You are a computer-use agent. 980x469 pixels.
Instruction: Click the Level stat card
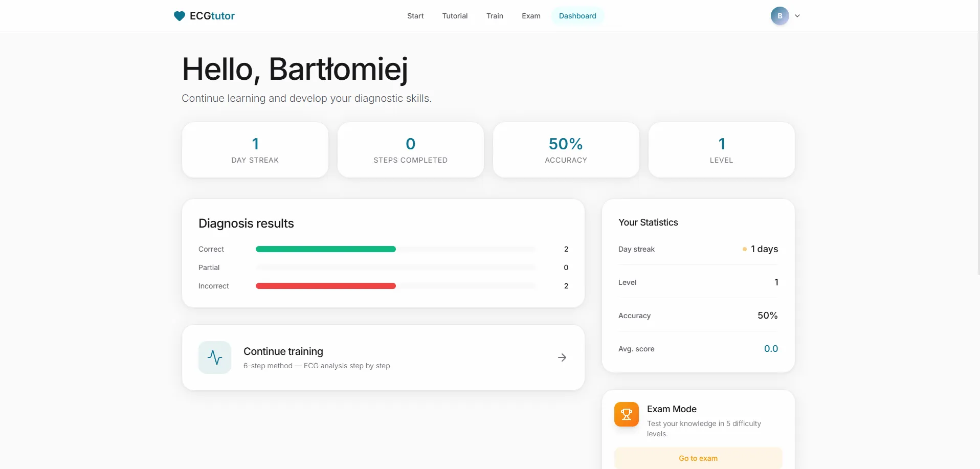click(x=721, y=150)
